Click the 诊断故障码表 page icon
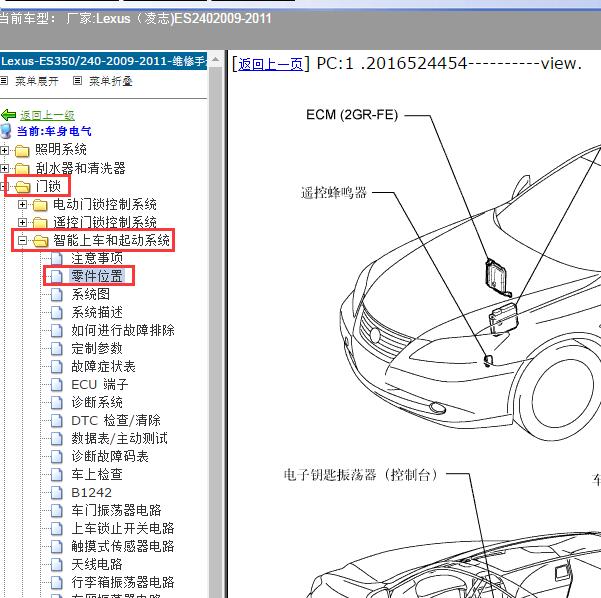The height and width of the screenshot is (598, 601). pyautogui.click(x=57, y=457)
